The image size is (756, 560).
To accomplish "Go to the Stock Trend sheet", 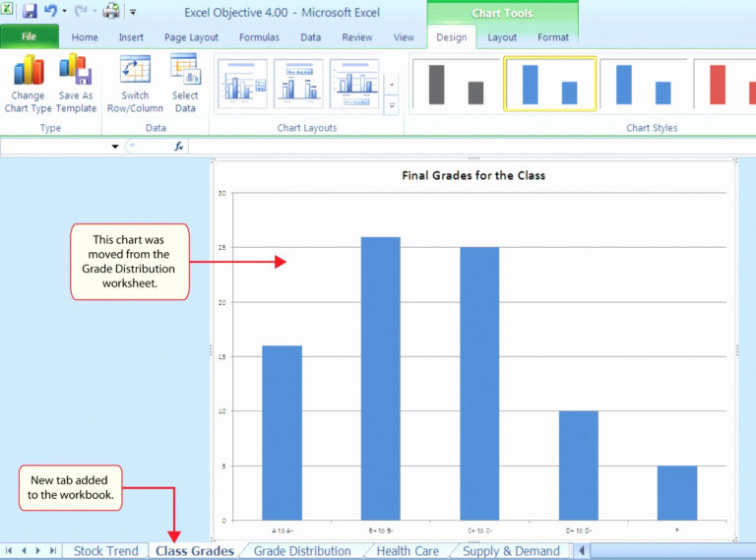I will coord(105,551).
